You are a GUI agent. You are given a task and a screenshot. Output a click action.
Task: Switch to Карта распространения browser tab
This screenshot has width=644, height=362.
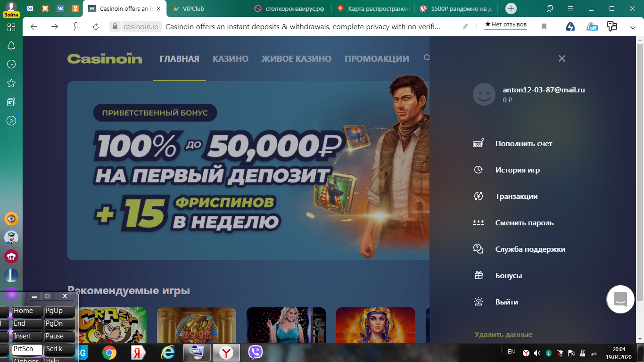coord(373,8)
